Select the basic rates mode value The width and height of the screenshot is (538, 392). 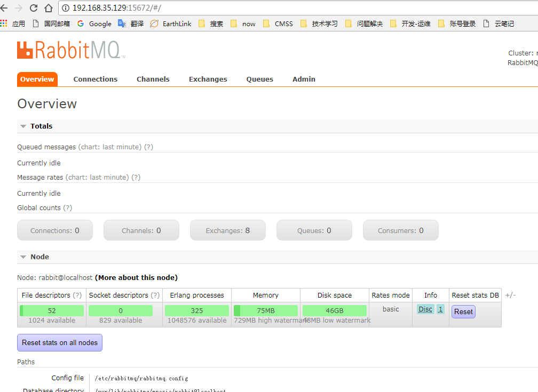pyautogui.click(x=391, y=309)
